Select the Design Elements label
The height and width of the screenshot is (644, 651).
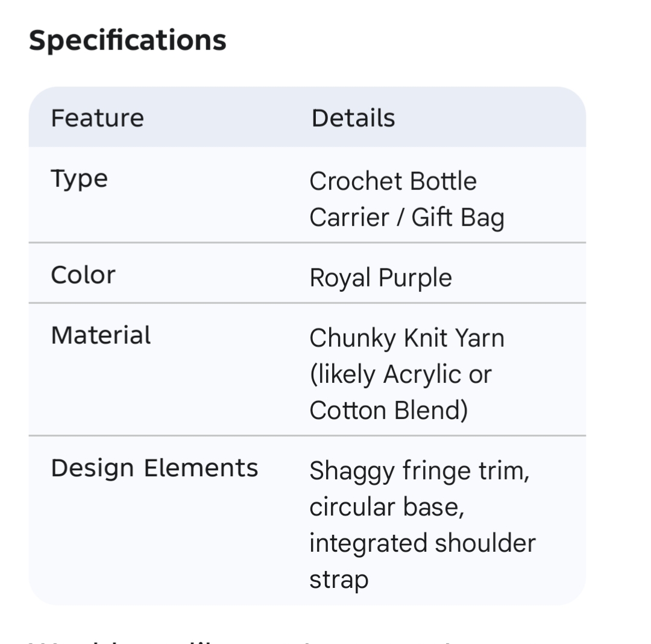point(154,468)
